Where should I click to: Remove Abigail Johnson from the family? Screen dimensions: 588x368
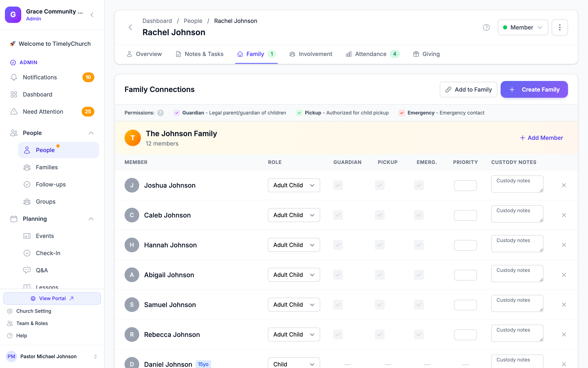pos(564,275)
